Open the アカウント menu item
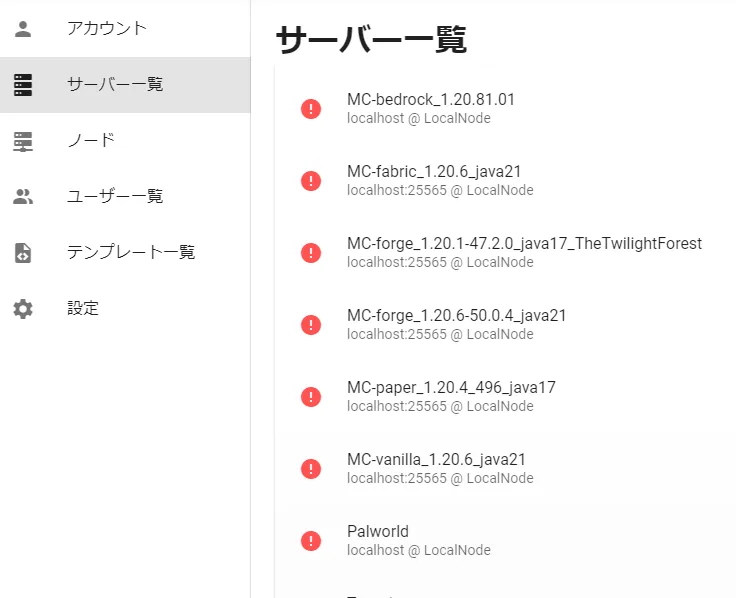This screenshot has height=598, width=736. [x=107, y=28]
